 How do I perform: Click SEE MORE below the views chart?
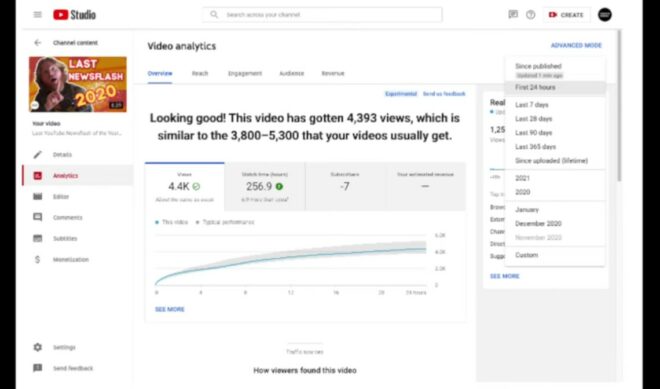tap(170, 309)
